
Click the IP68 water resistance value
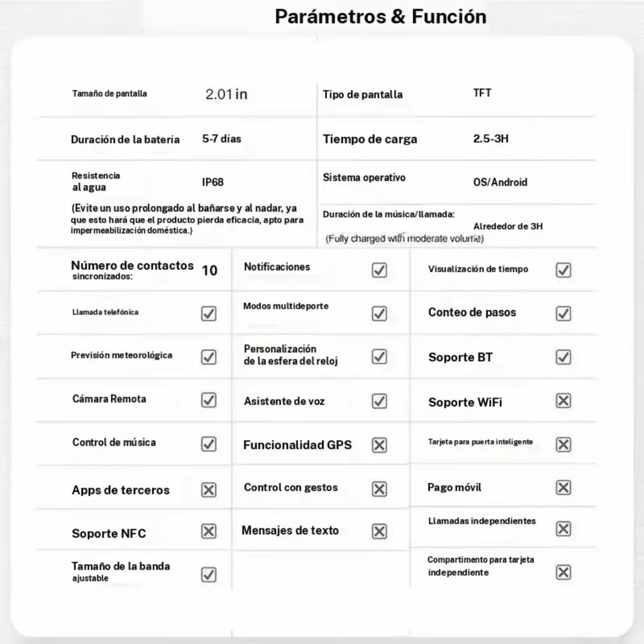coord(213,182)
